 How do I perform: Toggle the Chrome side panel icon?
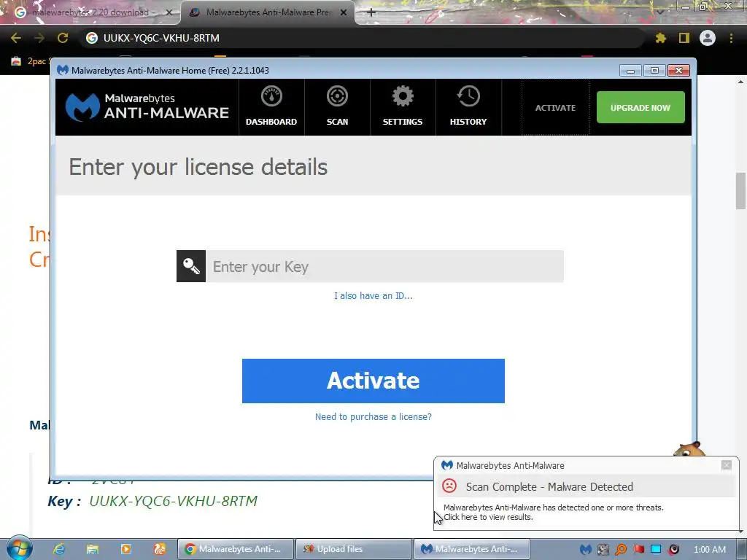pos(684,38)
